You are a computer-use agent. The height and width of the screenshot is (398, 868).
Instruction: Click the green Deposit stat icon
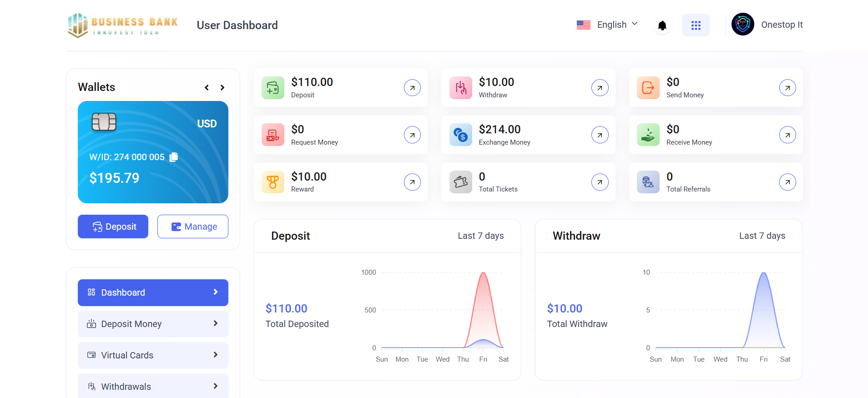273,88
